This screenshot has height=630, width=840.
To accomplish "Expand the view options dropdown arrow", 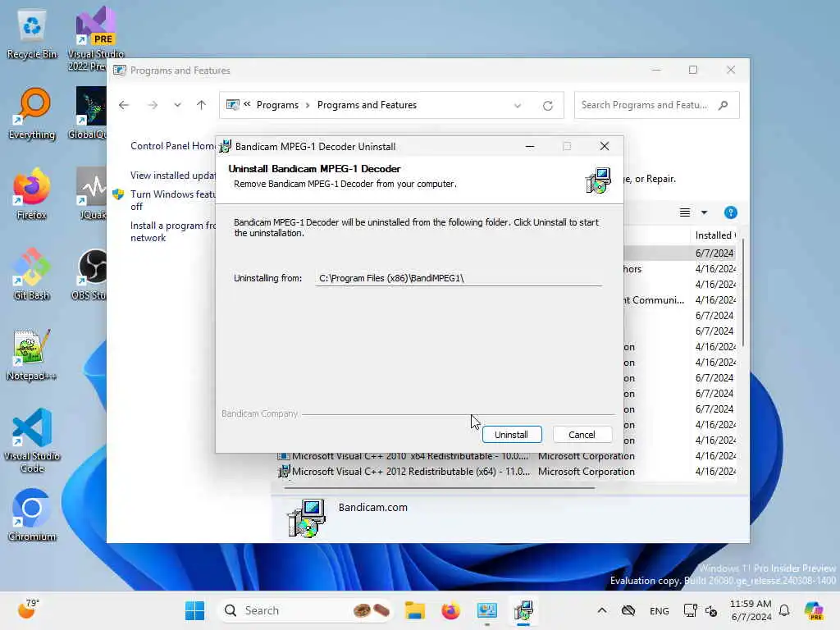I will pyautogui.click(x=705, y=212).
